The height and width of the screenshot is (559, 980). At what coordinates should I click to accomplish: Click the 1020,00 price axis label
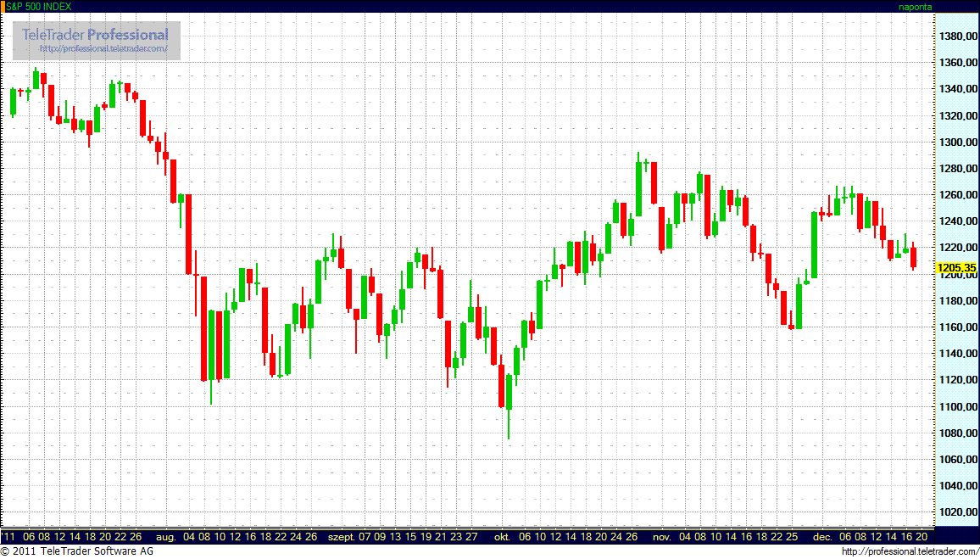point(958,512)
